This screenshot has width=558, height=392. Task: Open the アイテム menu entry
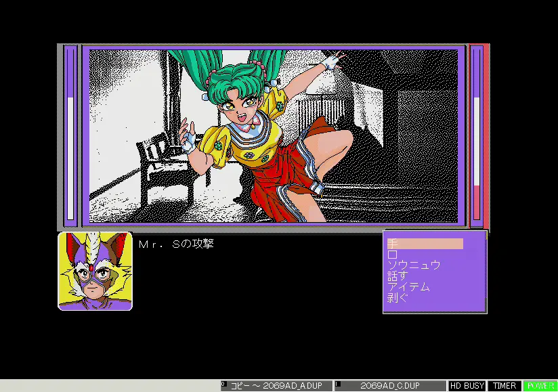point(408,286)
